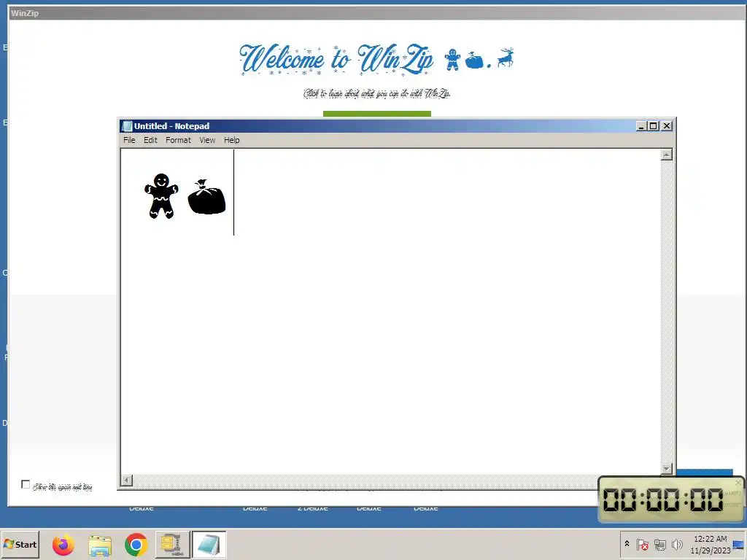The width and height of the screenshot is (747, 560).
Task: Click the Welcome to WinZip heading
Action: [336, 60]
